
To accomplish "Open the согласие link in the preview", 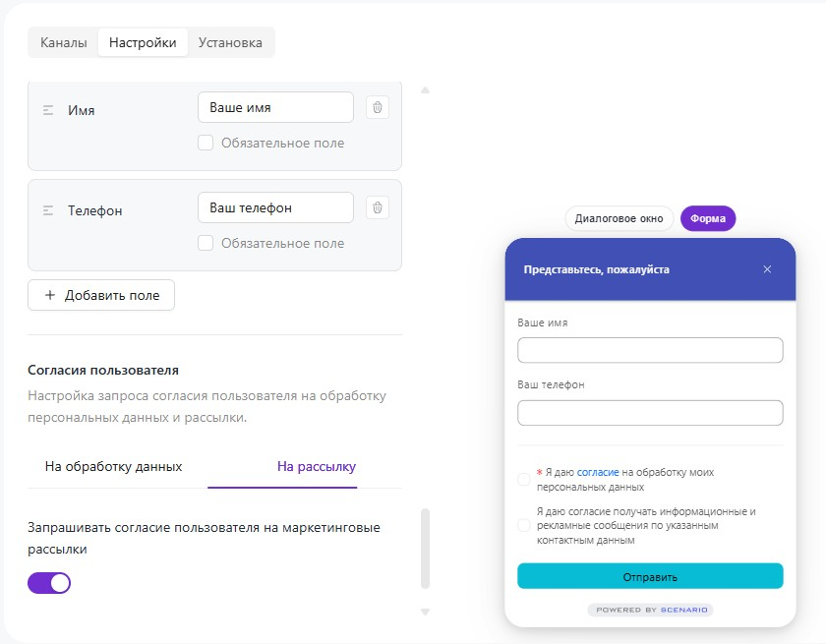I will [598, 472].
